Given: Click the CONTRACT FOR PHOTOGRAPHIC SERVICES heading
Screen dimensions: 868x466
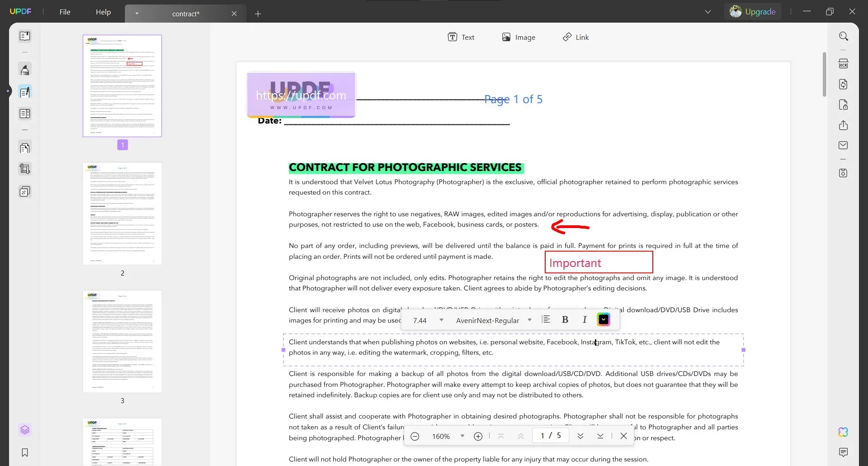Looking at the screenshot, I should click(x=406, y=167).
